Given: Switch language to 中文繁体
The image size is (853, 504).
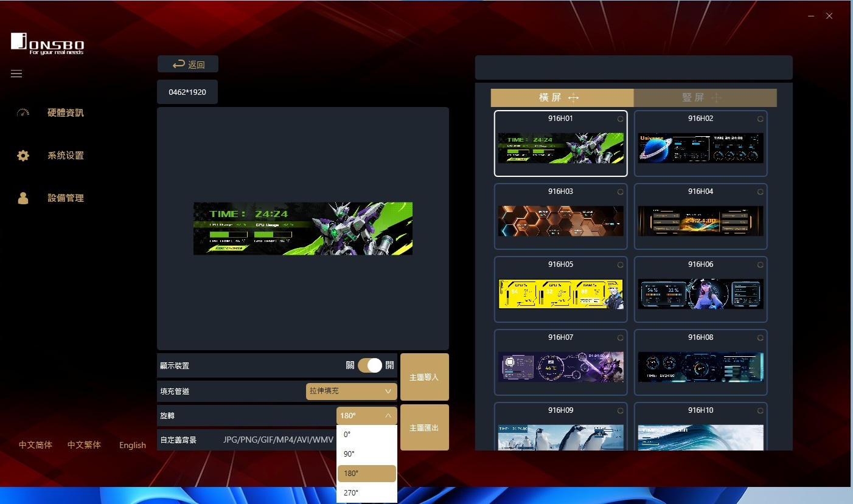Looking at the screenshot, I should coord(84,445).
